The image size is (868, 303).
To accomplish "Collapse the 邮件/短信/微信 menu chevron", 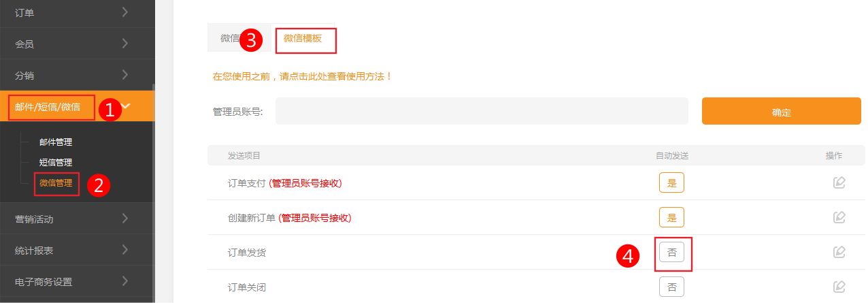I will coord(126,106).
